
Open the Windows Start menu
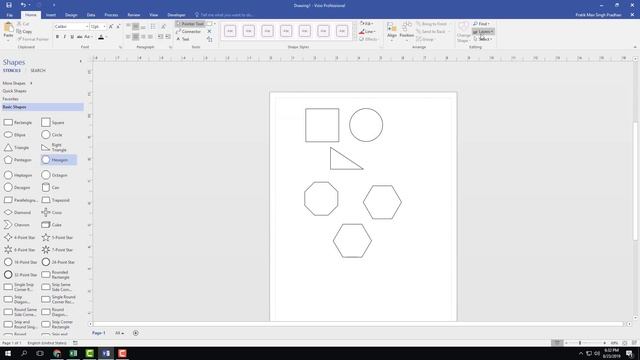8,353
